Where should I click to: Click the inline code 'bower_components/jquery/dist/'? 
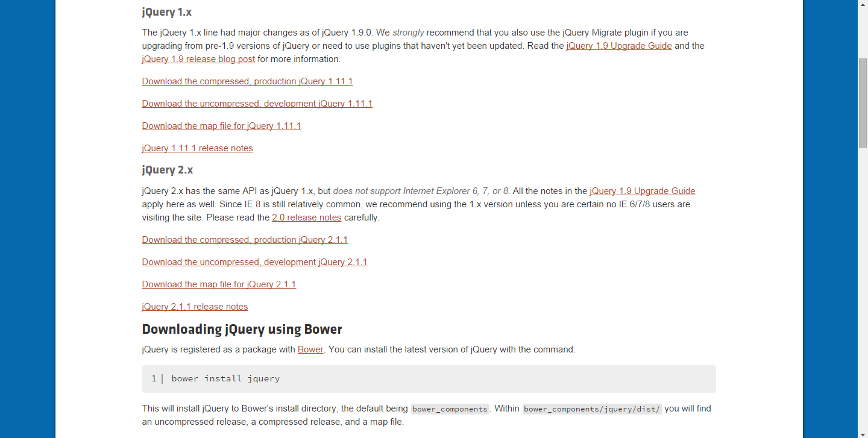coord(593,409)
